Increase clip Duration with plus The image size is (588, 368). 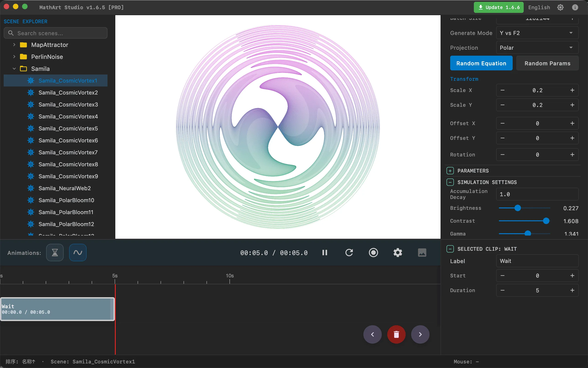[572, 290]
